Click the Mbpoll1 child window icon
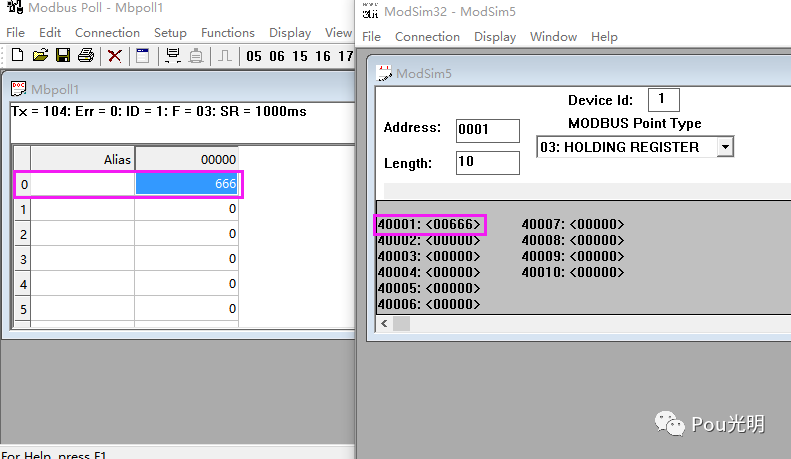 click(x=19, y=89)
